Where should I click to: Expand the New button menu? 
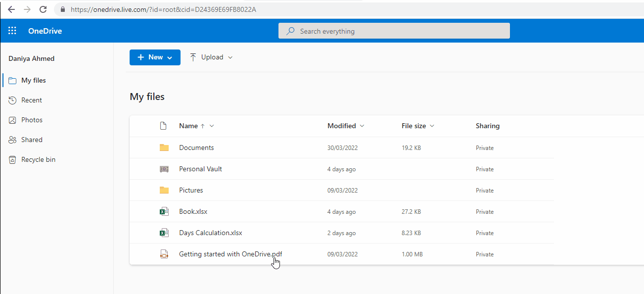(x=155, y=57)
